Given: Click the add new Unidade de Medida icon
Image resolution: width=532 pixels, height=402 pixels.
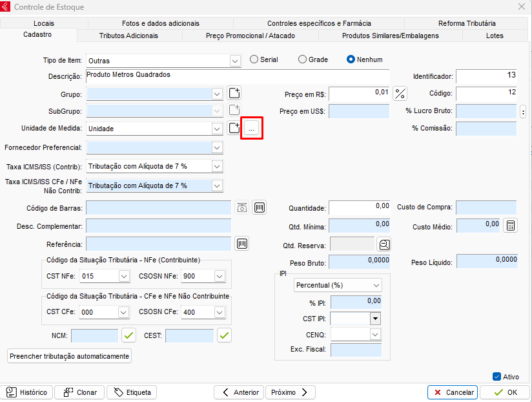Looking at the screenshot, I should (x=234, y=128).
